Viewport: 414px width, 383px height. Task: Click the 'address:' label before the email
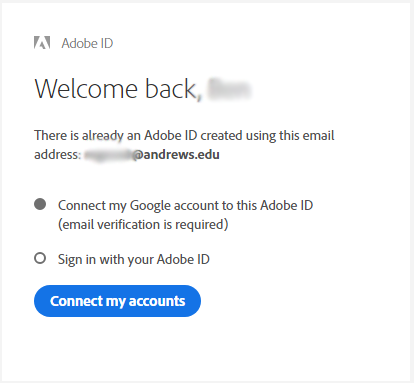pos(57,155)
